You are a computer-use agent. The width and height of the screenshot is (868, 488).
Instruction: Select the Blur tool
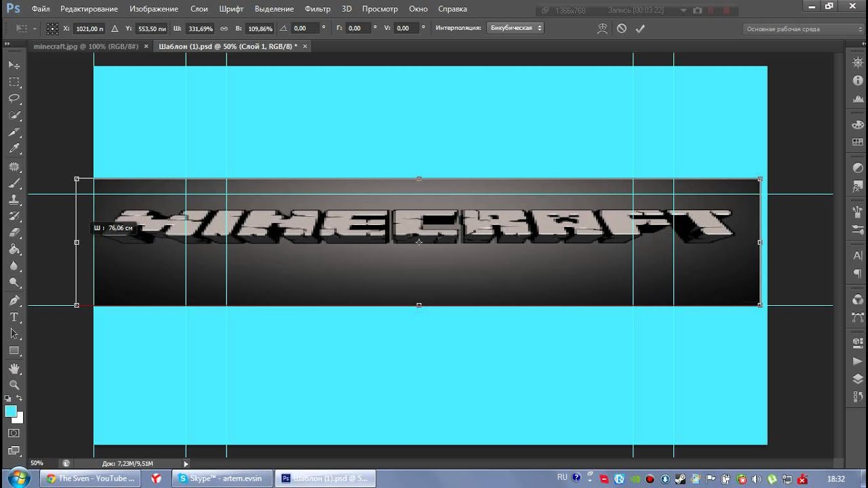click(14, 266)
